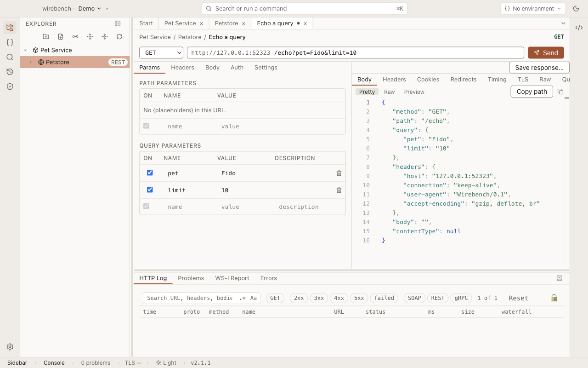Image resolution: width=588 pixels, height=368 pixels.
Task: Open the tab list overflow chevron
Action: pyautogui.click(x=563, y=23)
